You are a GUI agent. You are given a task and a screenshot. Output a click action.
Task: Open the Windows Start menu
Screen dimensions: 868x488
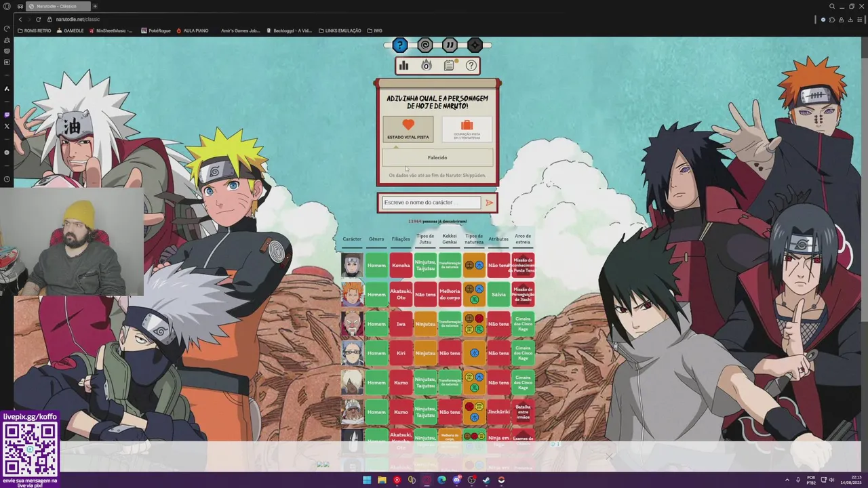coord(367,480)
